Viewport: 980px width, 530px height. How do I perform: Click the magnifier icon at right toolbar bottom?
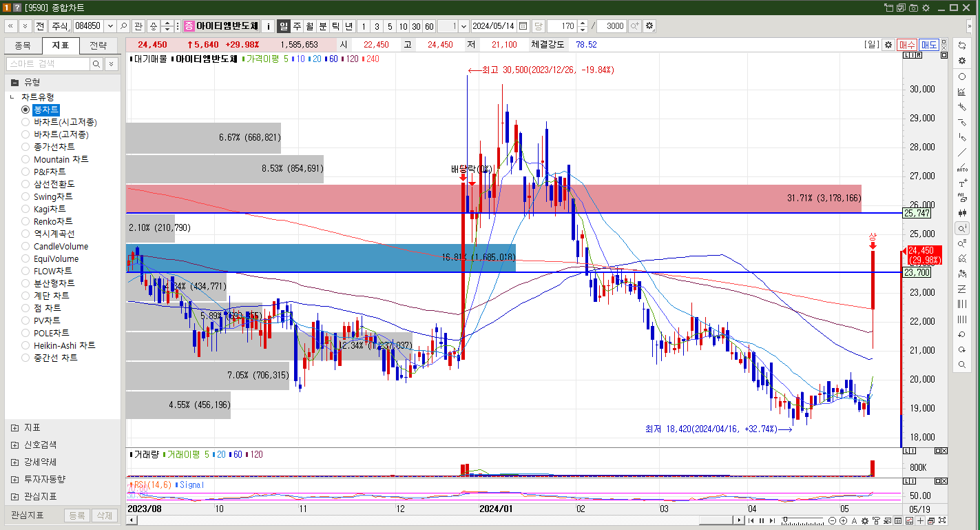[962, 365]
